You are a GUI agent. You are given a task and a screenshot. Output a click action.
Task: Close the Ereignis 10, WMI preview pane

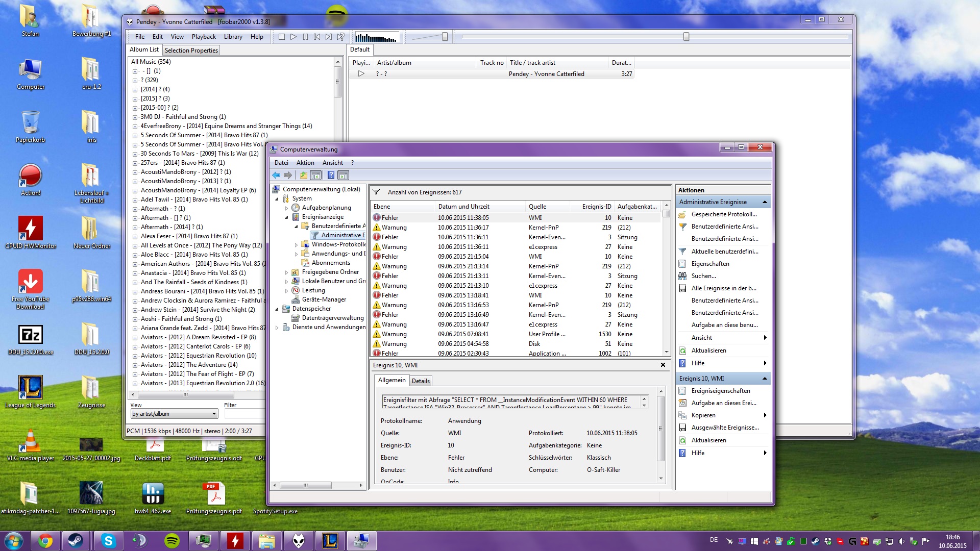(x=663, y=365)
